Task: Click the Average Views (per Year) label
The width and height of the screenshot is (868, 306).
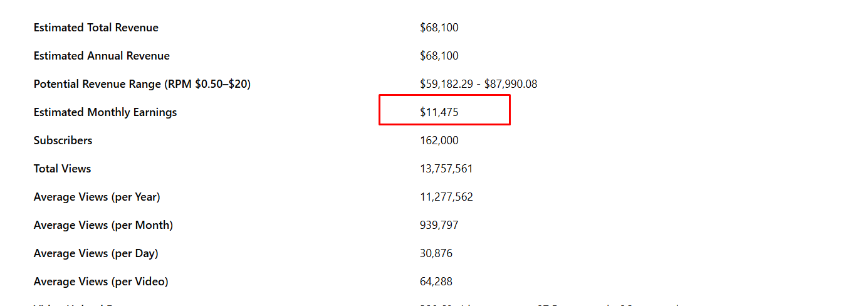Action: click(x=97, y=197)
